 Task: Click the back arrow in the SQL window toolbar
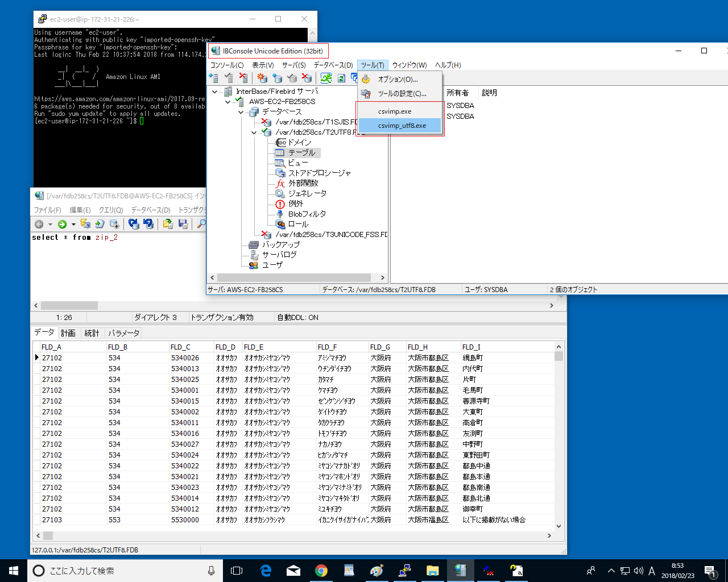pyautogui.click(x=39, y=224)
